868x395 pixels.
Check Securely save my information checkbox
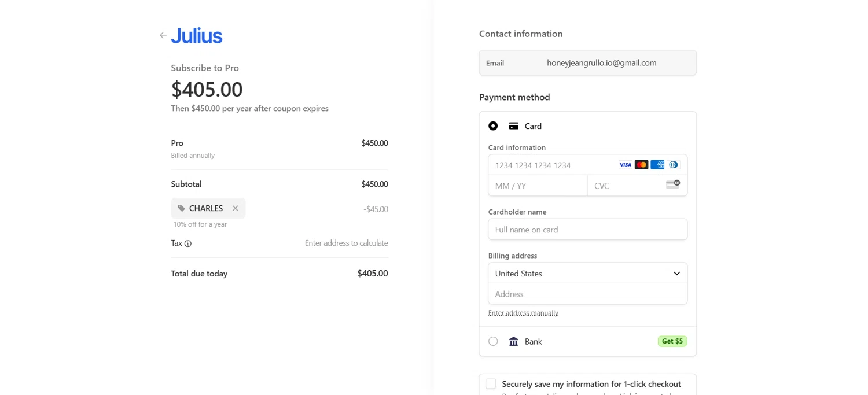tap(491, 384)
